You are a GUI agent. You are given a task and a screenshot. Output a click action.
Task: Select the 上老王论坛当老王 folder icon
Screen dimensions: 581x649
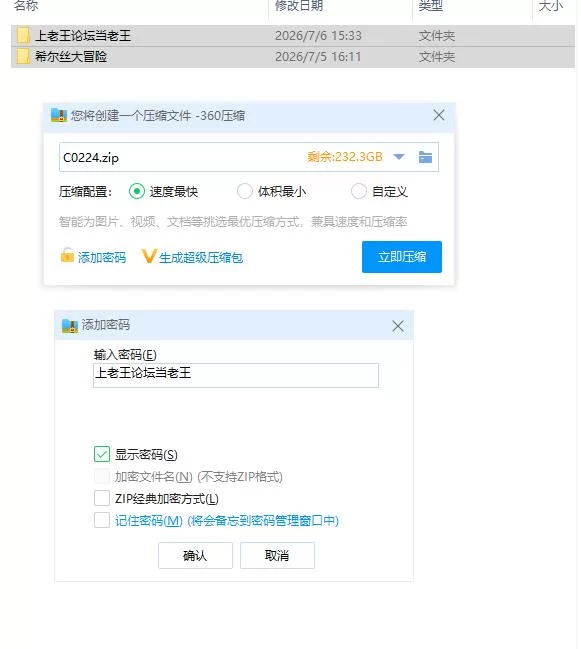[x=23, y=36]
